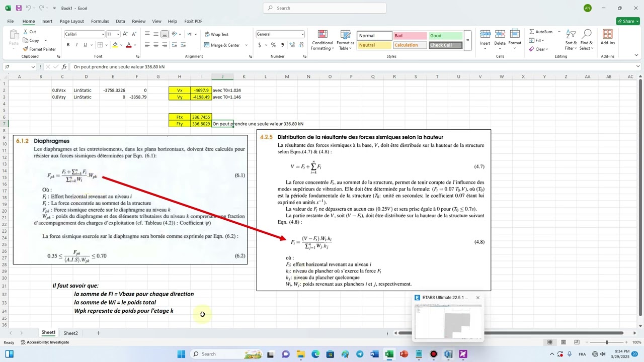Open Format as Table gallery

(x=346, y=40)
